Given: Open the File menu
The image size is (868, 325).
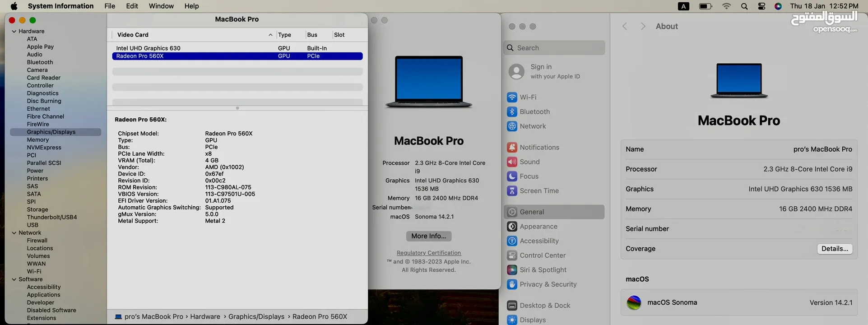Looking at the screenshot, I should [110, 6].
